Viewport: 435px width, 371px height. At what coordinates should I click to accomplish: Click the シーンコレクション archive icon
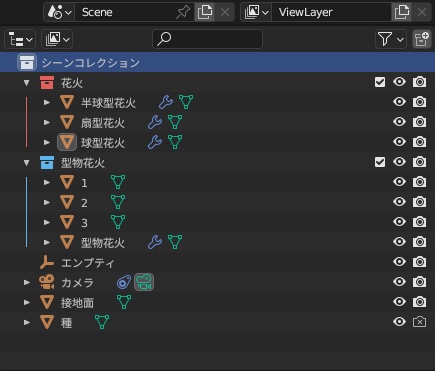(27, 62)
